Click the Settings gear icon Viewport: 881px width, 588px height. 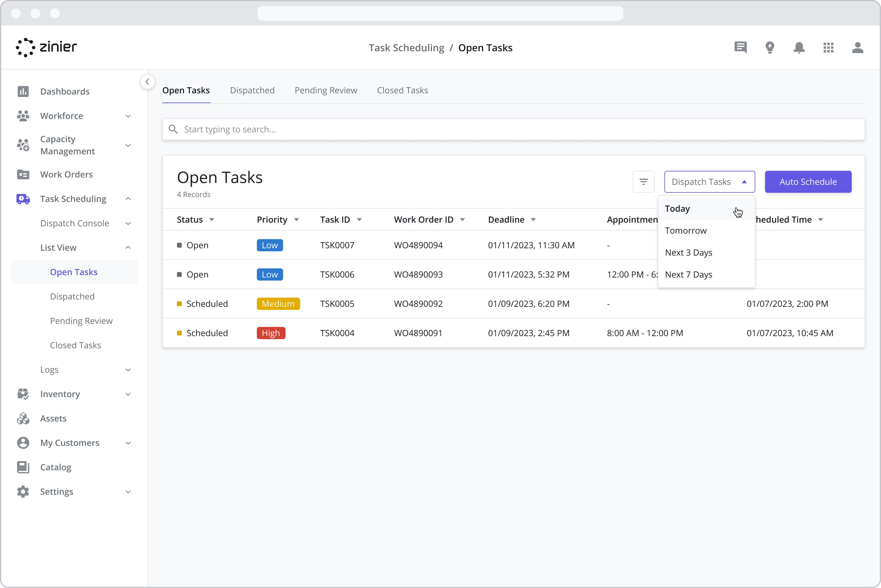pyautogui.click(x=23, y=492)
